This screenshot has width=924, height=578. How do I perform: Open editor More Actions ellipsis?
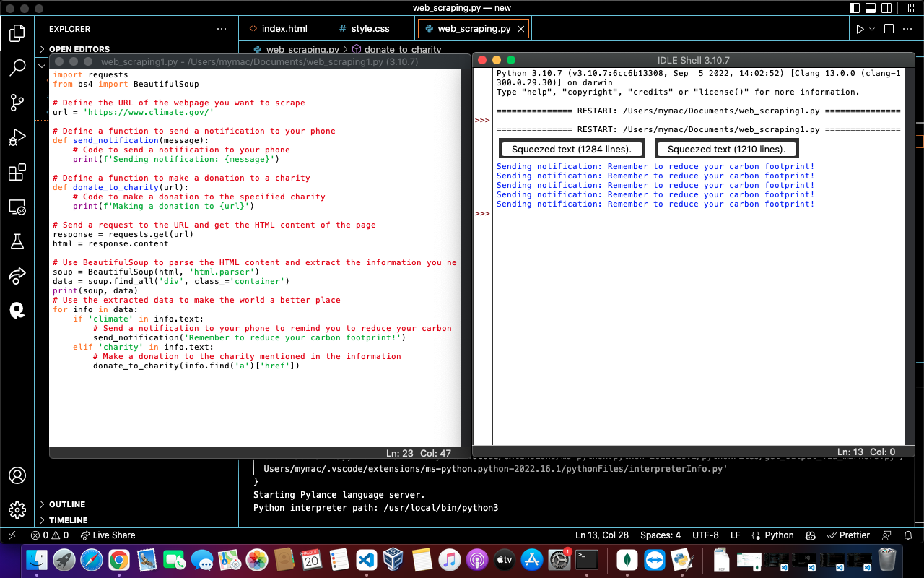coord(909,29)
